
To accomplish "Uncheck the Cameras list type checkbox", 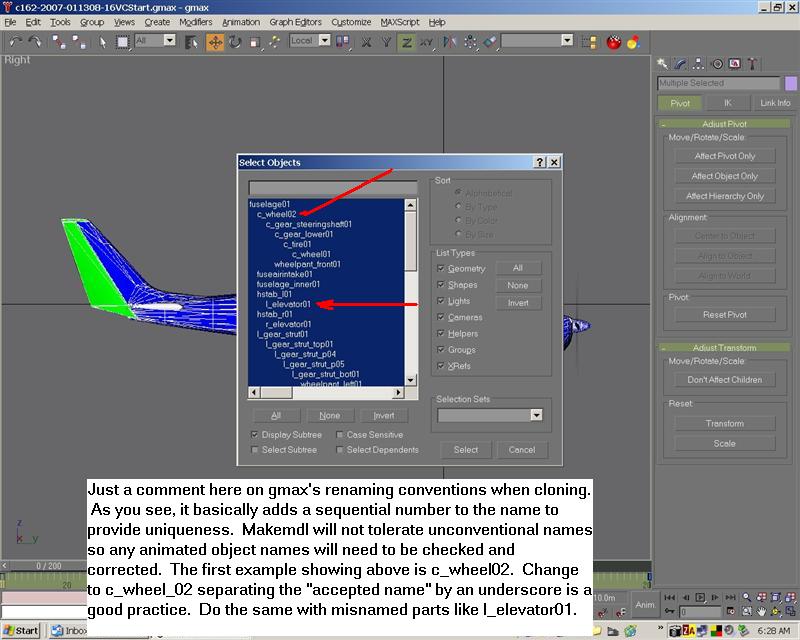I will (x=441, y=317).
